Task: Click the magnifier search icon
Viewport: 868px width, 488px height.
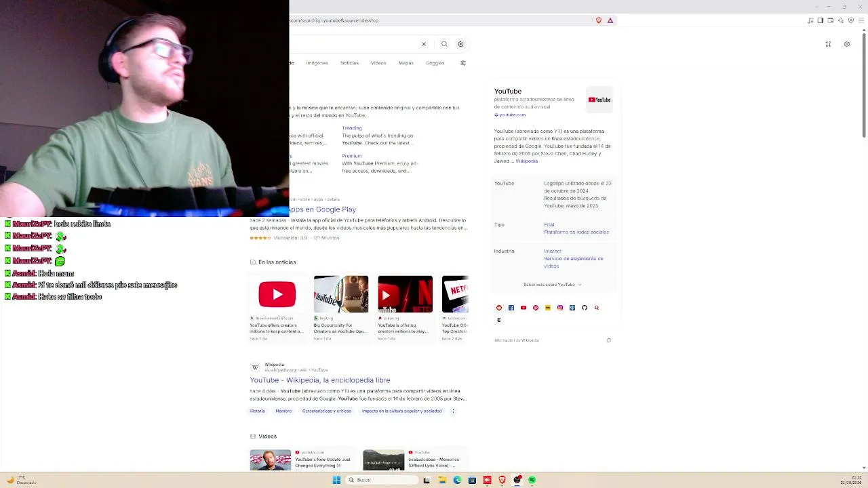Action: [x=444, y=44]
